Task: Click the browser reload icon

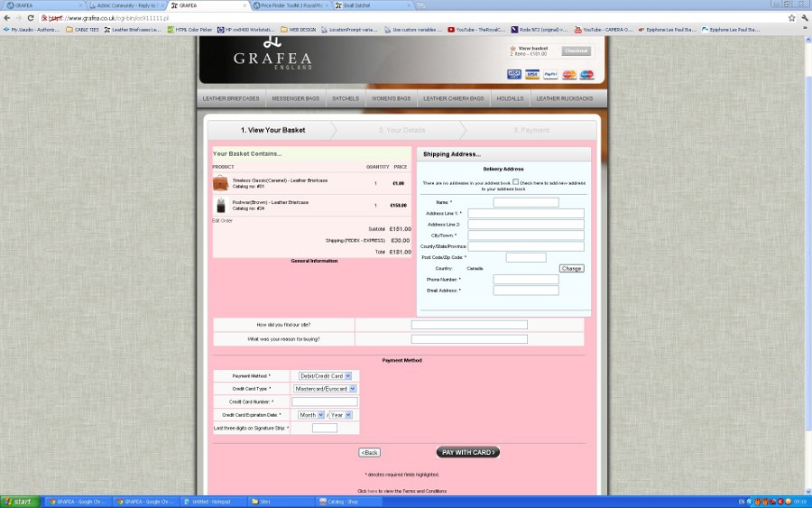Action: [x=30, y=17]
